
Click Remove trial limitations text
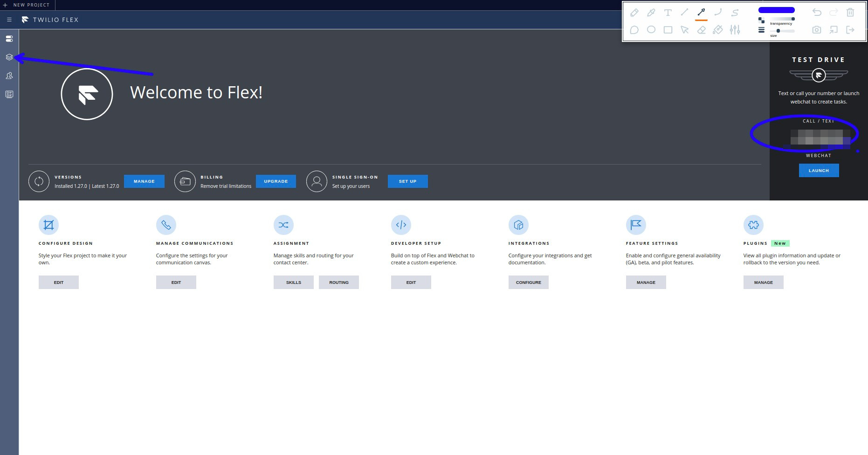[226, 186]
